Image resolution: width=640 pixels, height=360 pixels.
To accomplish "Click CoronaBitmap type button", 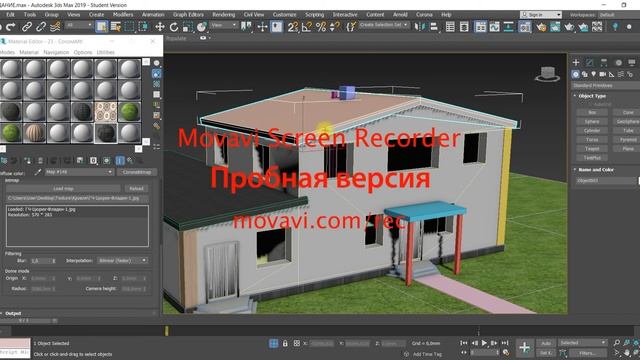I will [x=137, y=172].
